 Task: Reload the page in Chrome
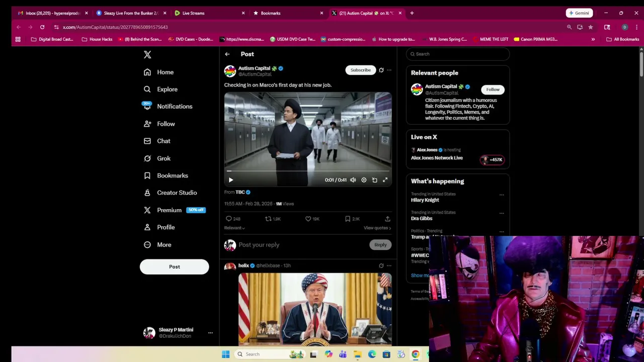42,27
